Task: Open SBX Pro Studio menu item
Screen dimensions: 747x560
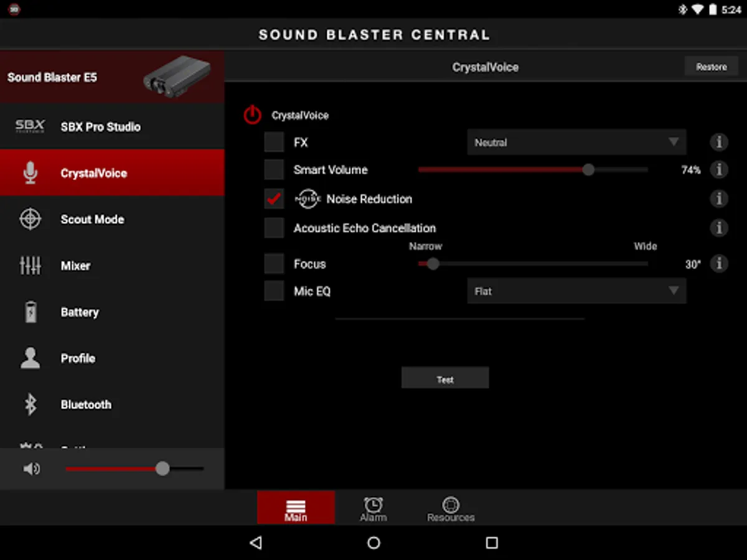Action: click(112, 126)
